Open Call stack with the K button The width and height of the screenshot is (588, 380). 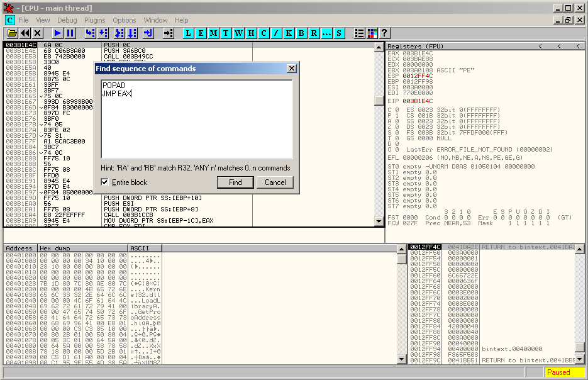coord(289,33)
